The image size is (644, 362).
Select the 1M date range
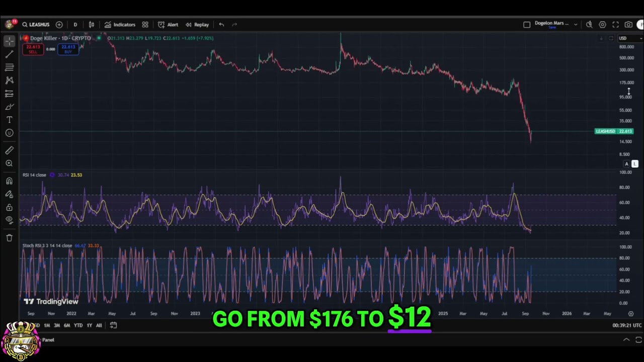coord(47,325)
